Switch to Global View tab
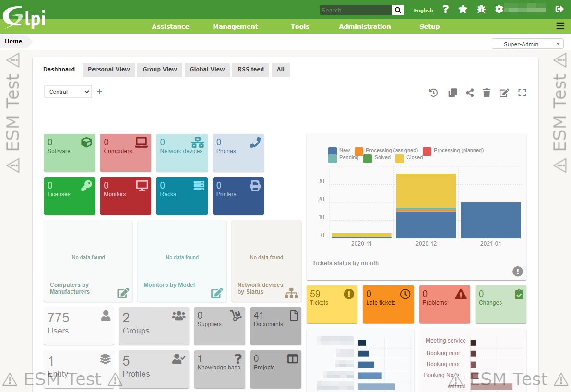 pos(207,69)
